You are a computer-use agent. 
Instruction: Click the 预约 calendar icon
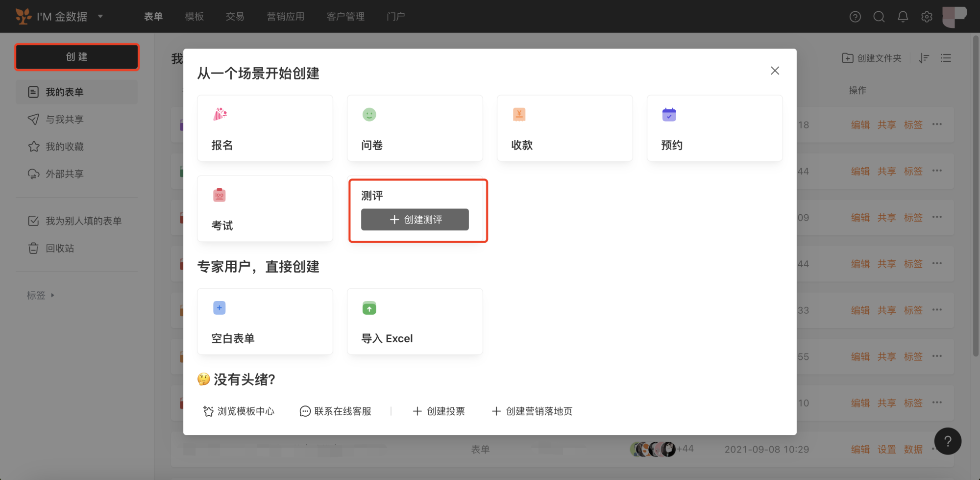click(669, 114)
